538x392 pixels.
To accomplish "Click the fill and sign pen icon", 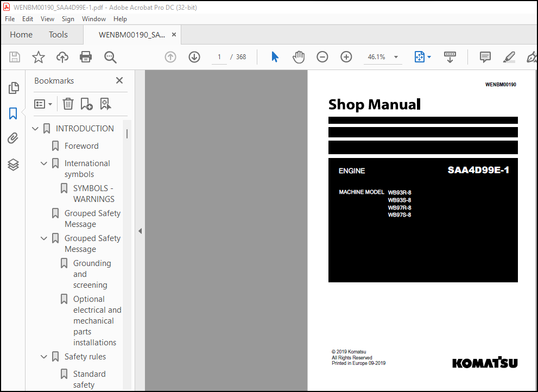I will coord(532,57).
